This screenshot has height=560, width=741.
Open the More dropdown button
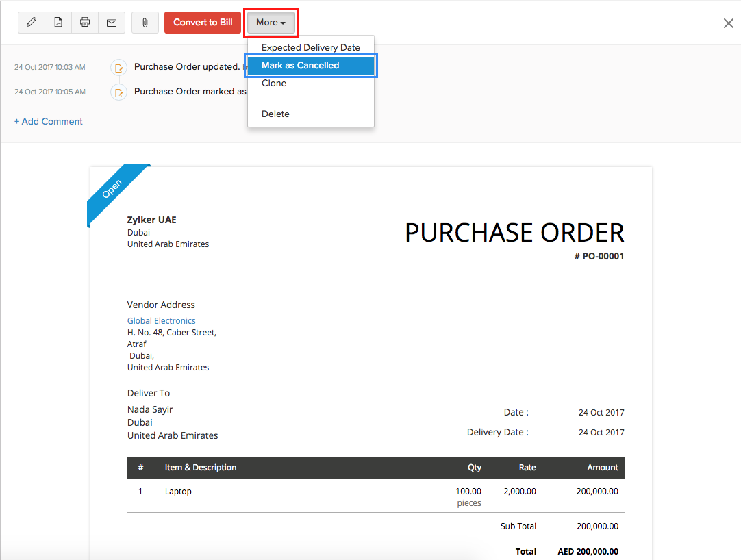271,22
